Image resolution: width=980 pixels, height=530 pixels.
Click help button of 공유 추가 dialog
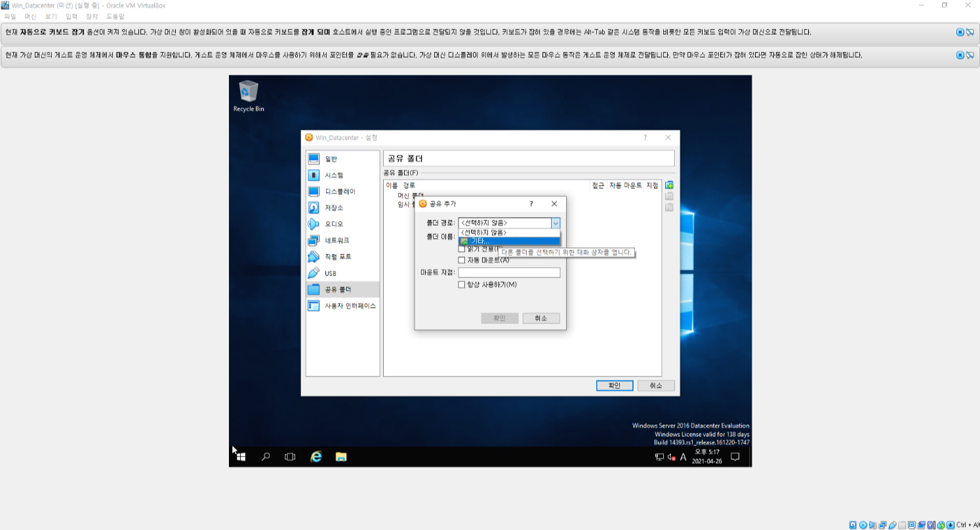click(531, 204)
